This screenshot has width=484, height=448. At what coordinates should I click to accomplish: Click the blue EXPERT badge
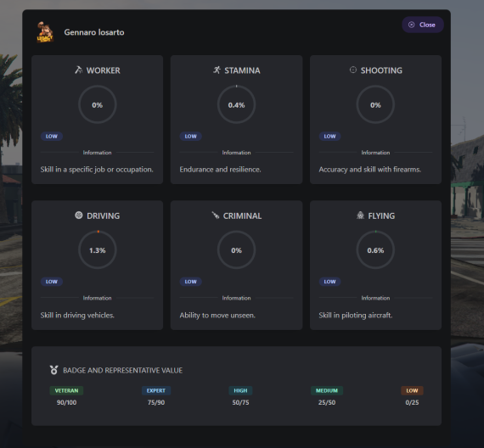(x=156, y=390)
